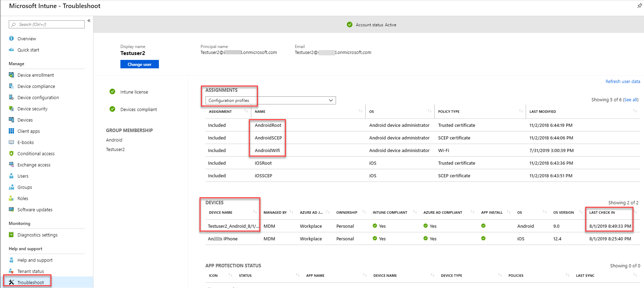Select the Testuser2_Android device row

click(x=422, y=226)
